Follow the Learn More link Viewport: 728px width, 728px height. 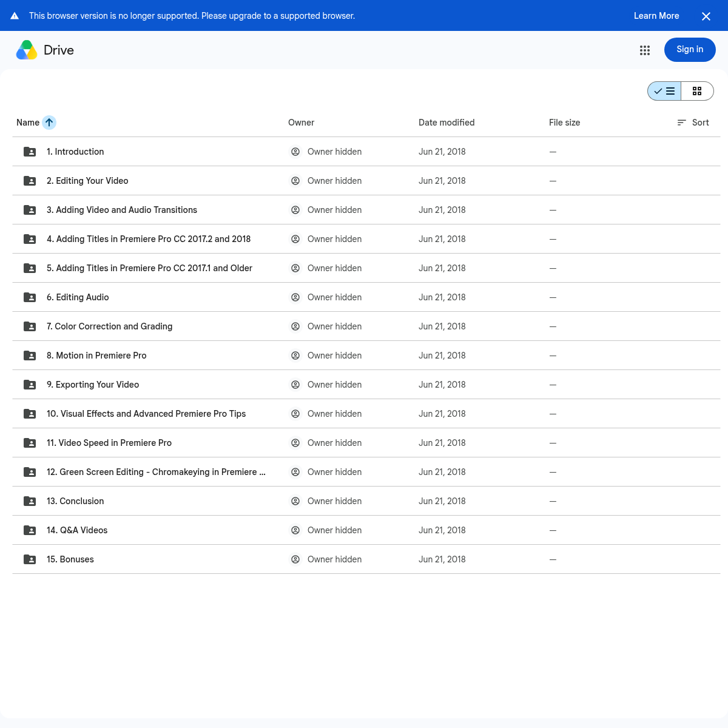pos(656,16)
